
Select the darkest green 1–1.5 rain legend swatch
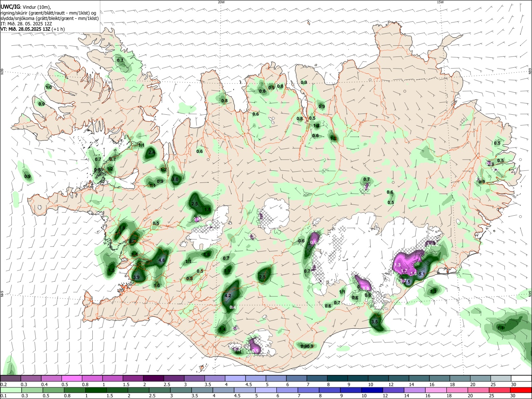96,390
